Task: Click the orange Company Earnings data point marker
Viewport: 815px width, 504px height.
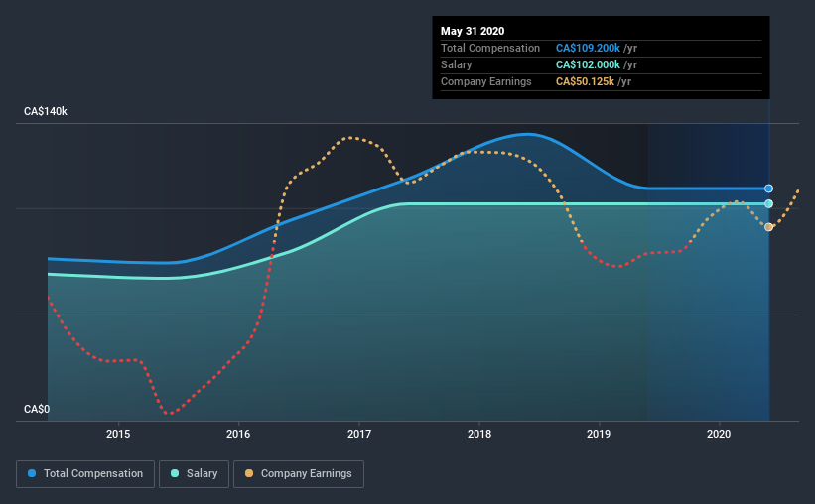Action: (768, 227)
